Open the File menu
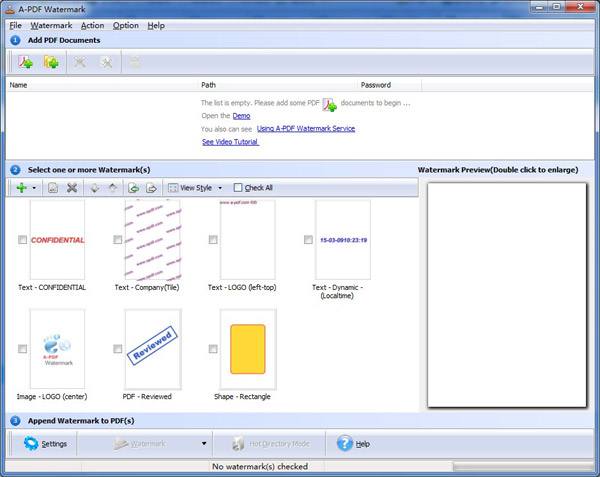The height and width of the screenshot is (477, 600). point(15,26)
